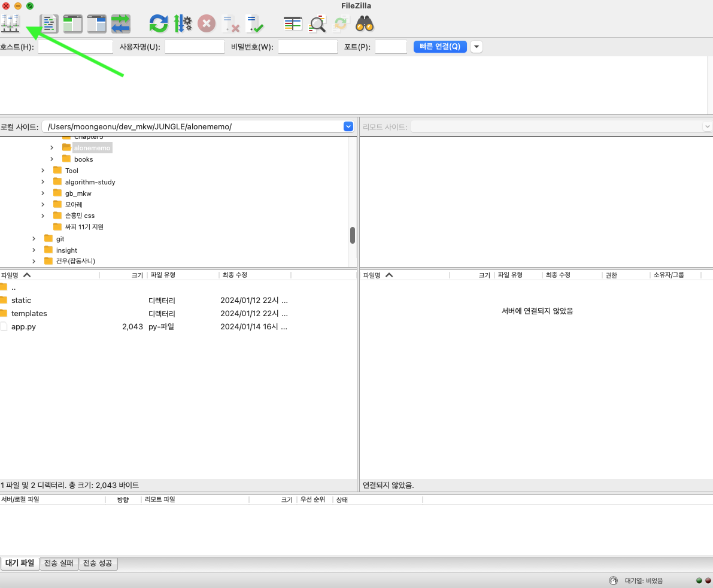Expand the 모아레 folder node
The image size is (713, 588).
tap(43, 205)
